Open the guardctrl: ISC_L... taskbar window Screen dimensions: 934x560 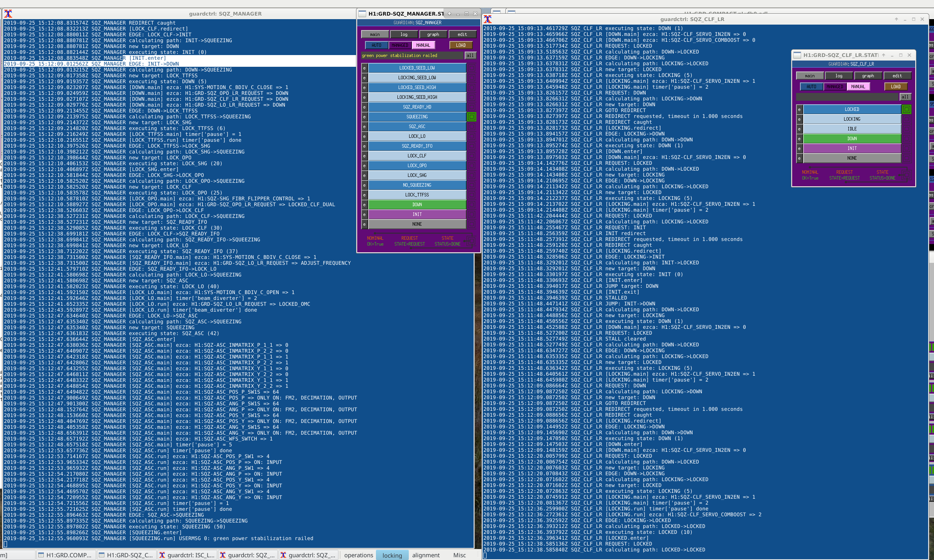click(x=187, y=555)
